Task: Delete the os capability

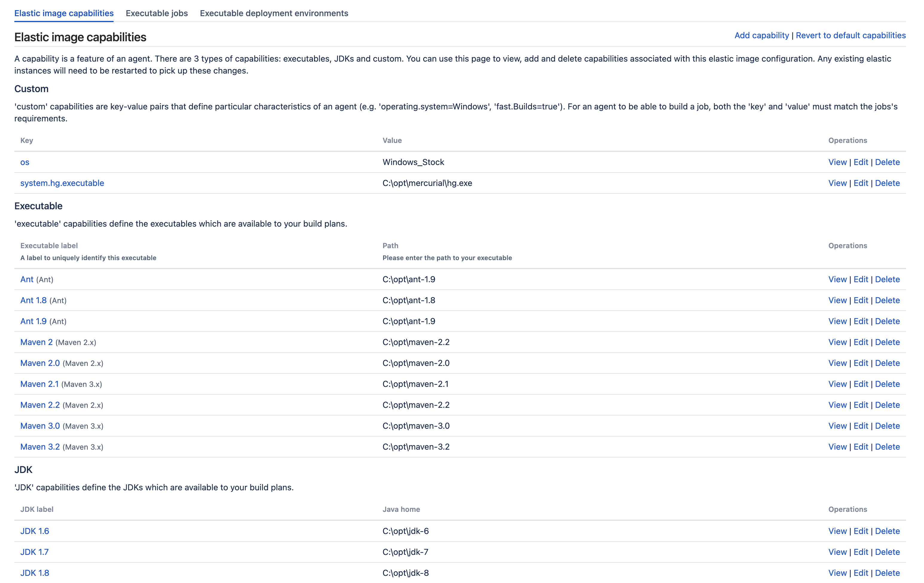Action: pos(887,162)
